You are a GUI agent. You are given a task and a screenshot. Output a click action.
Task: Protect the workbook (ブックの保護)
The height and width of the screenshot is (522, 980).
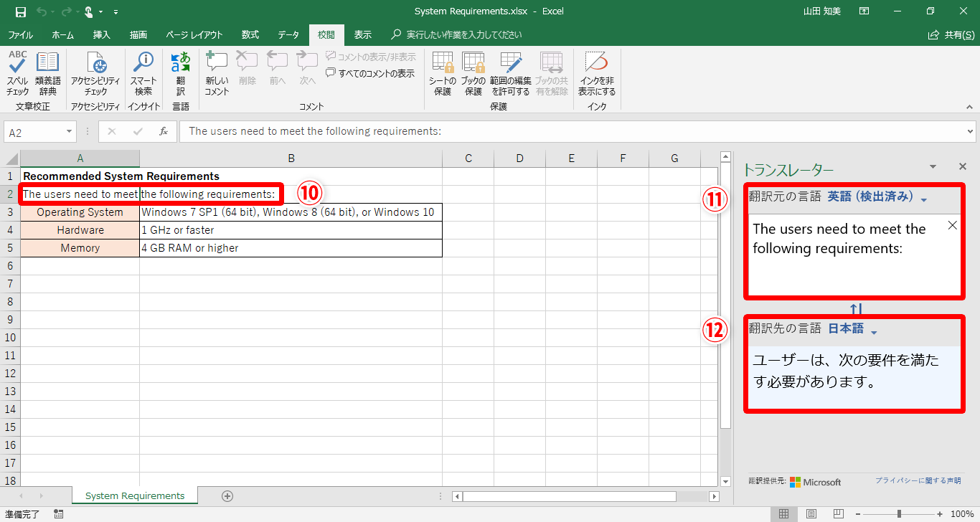[473, 73]
